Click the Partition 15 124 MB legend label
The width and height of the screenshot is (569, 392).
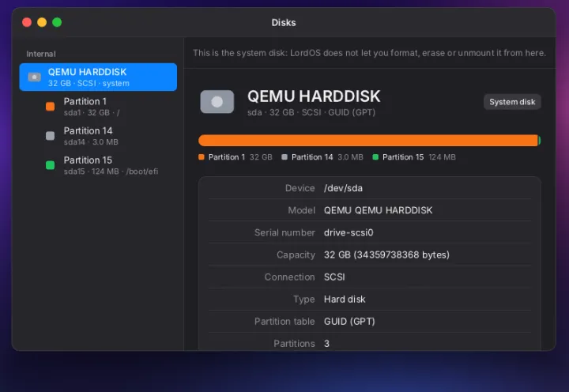point(419,157)
